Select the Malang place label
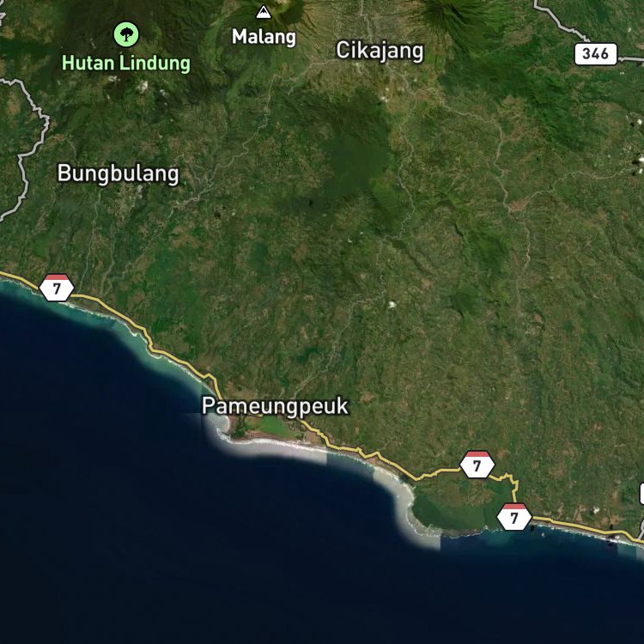The height and width of the screenshot is (644, 644). (x=264, y=37)
